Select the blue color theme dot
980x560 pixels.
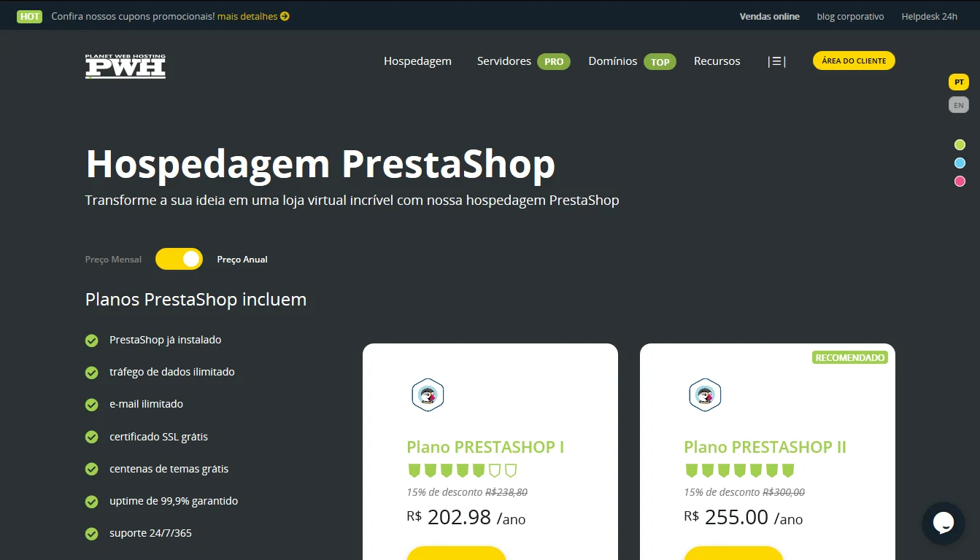tap(960, 163)
